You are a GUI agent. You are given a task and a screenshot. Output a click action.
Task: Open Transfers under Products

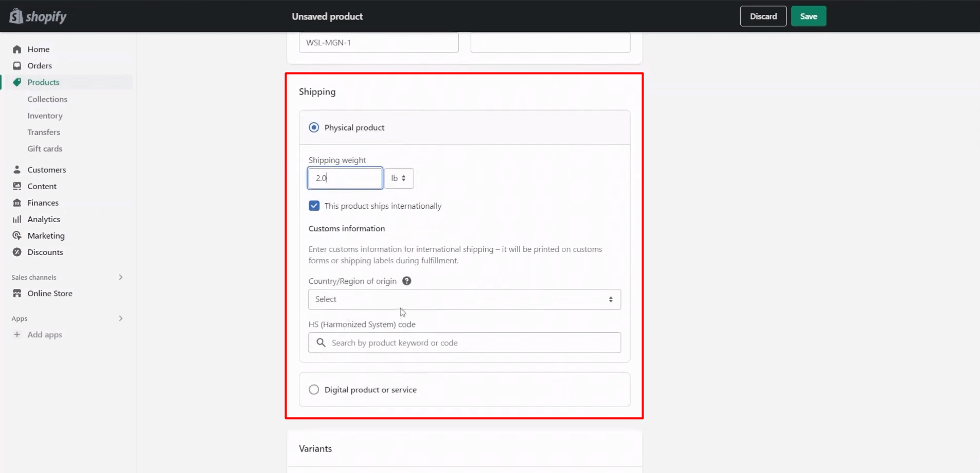click(44, 132)
